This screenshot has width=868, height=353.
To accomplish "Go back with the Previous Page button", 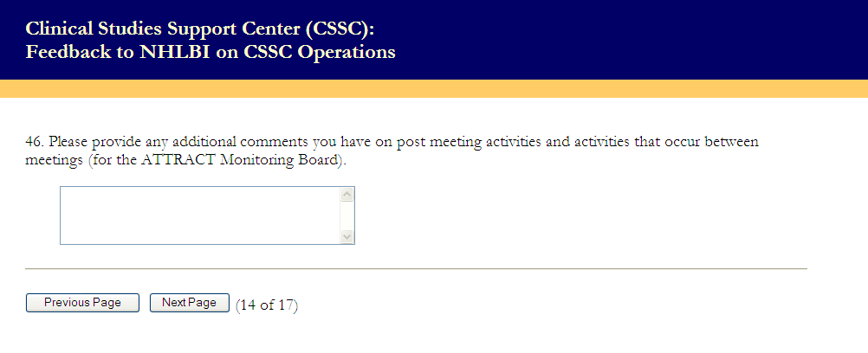I will [x=82, y=303].
